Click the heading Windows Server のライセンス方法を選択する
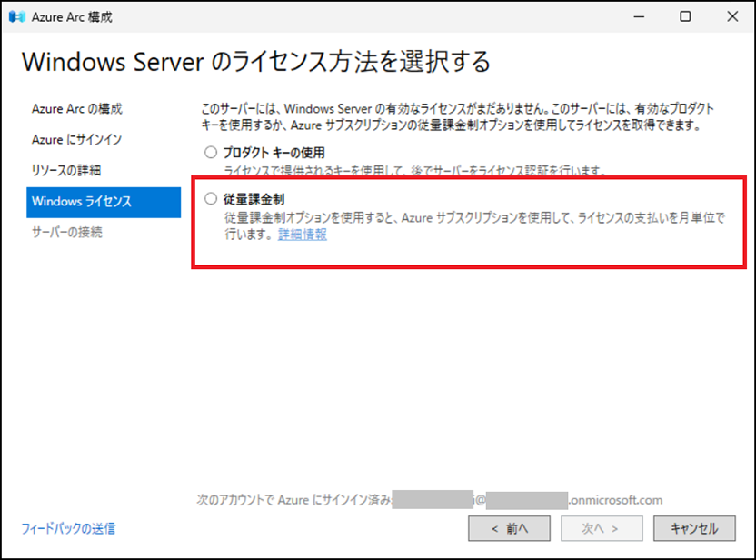Screen dimensions: 756x560 click(x=256, y=62)
